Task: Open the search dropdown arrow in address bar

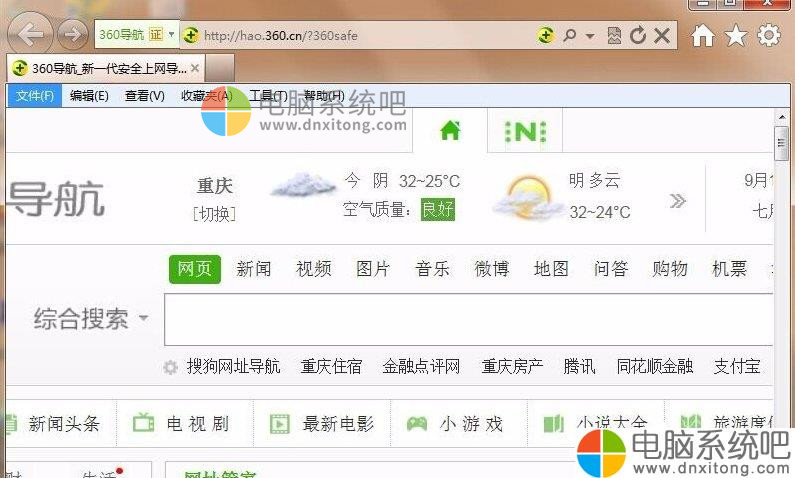Action: coord(590,36)
